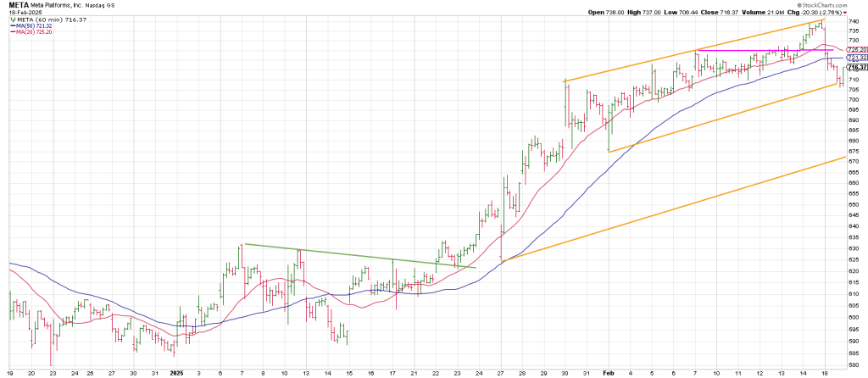The image size is (868, 378).
Task: Click the 721.32 price tag on right axis
Action: click(x=857, y=58)
